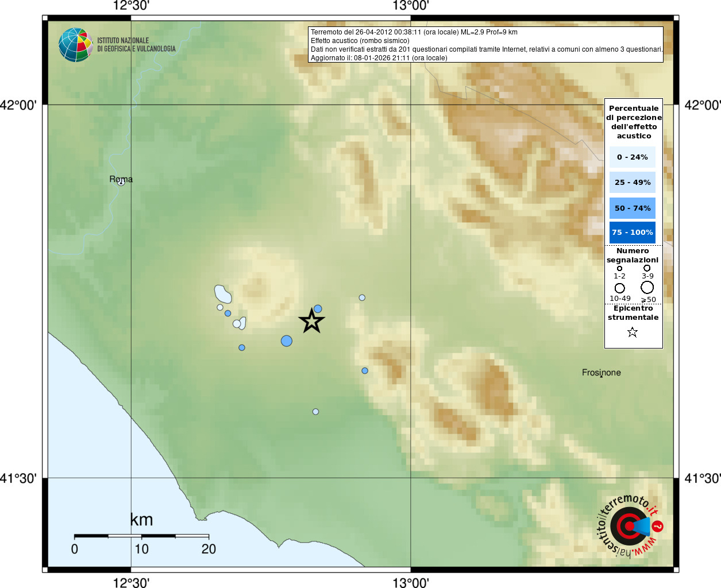Select the 25 - 49% color swatch
This screenshot has width=721, height=588.
coord(633,182)
